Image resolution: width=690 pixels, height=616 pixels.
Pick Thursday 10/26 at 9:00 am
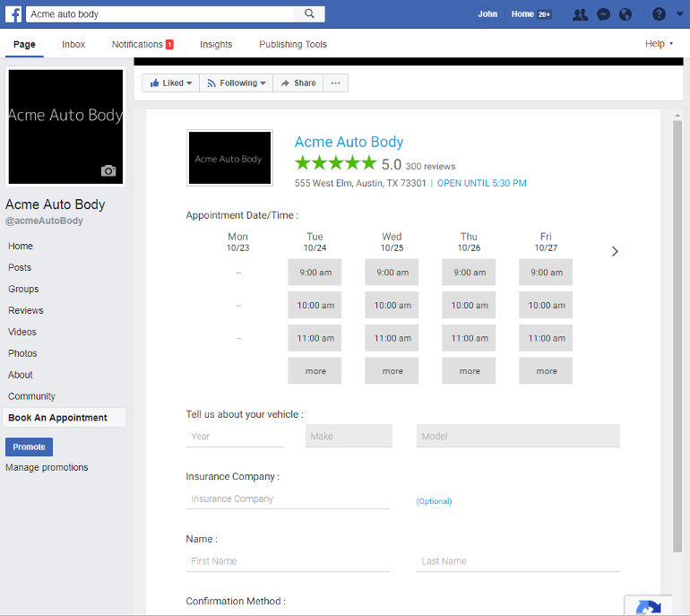[469, 272]
